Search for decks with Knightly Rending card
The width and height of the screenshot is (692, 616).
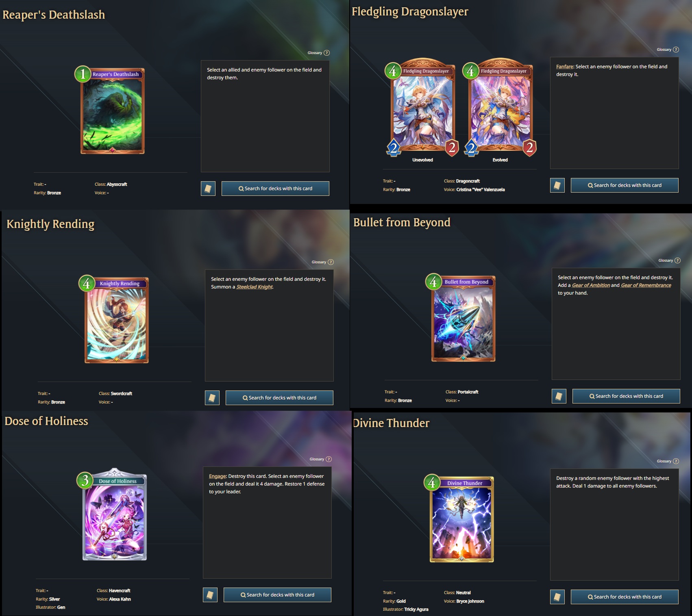279,398
